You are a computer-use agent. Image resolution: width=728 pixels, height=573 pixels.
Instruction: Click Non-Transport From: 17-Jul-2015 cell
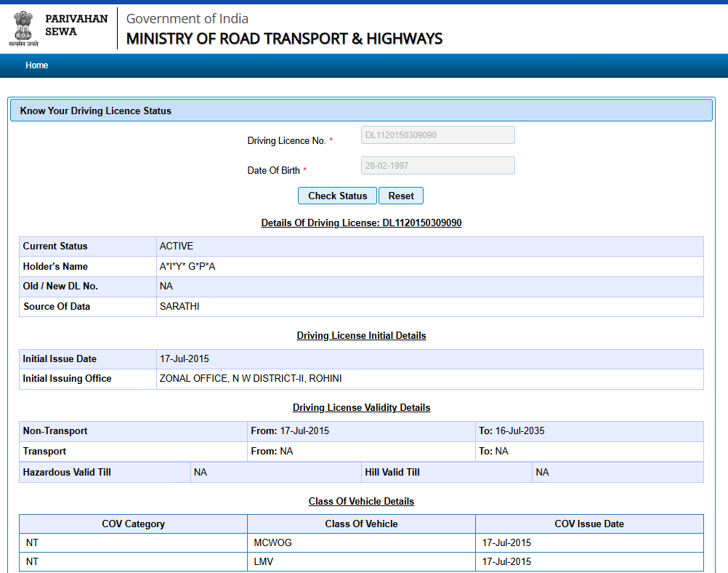[x=361, y=430]
